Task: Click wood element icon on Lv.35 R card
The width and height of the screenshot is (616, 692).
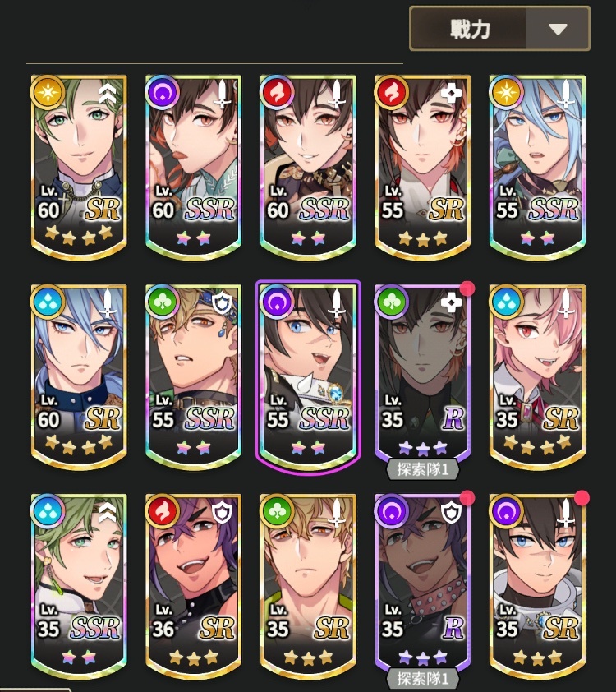Action: (392, 302)
